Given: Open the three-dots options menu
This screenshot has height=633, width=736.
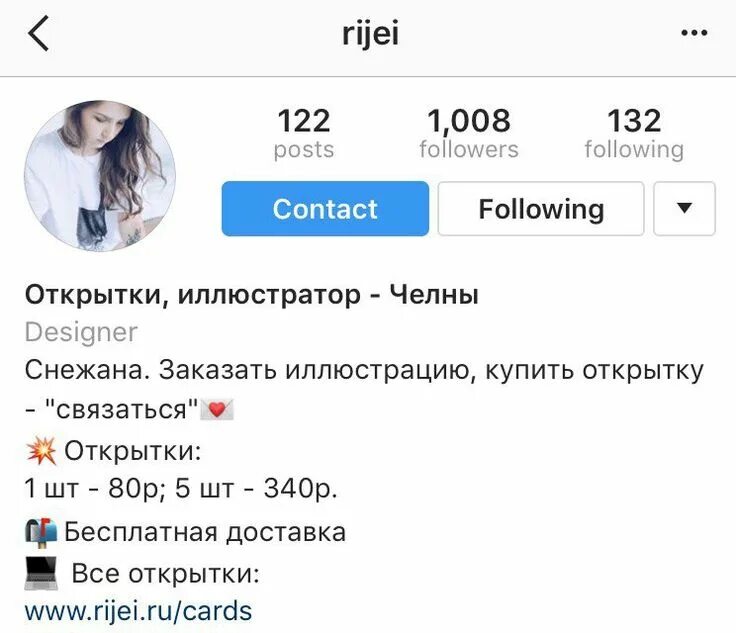Looking at the screenshot, I should click(694, 33).
